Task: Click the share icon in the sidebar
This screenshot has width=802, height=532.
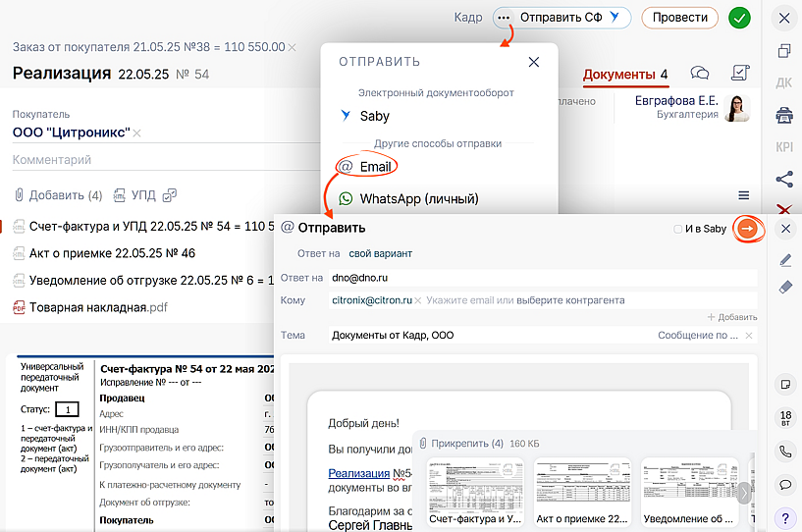Action: (x=784, y=179)
